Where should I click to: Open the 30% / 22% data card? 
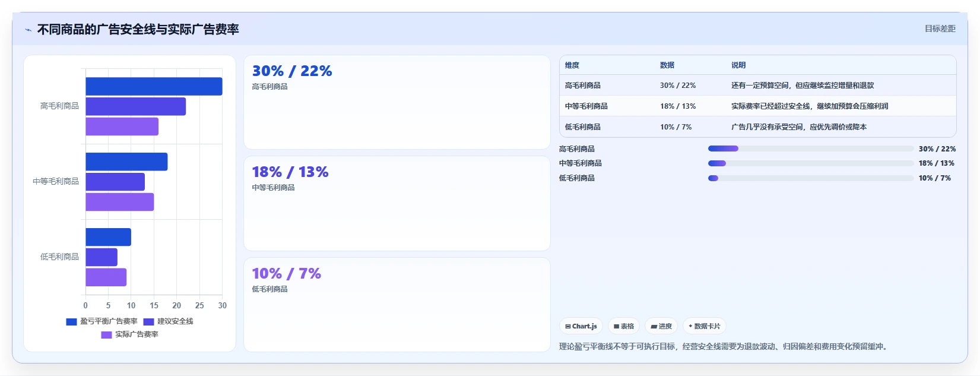[397, 102]
